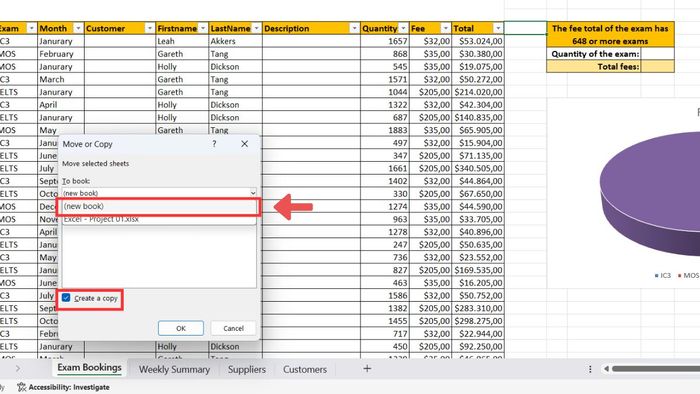This screenshot has width=700, height=394.
Task: Select the Total cell $53.024,00
Action: (478, 41)
